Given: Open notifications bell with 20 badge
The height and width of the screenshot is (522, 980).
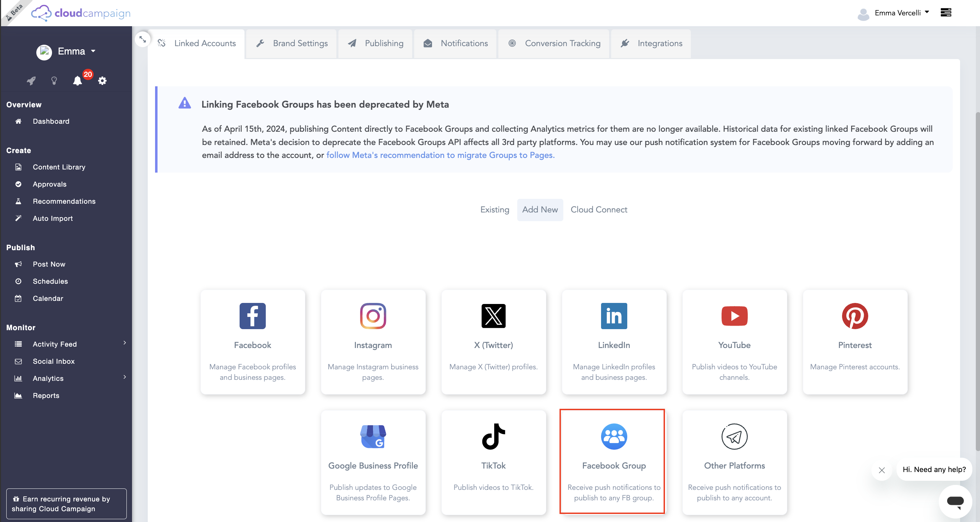Looking at the screenshot, I should [x=78, y=80].
